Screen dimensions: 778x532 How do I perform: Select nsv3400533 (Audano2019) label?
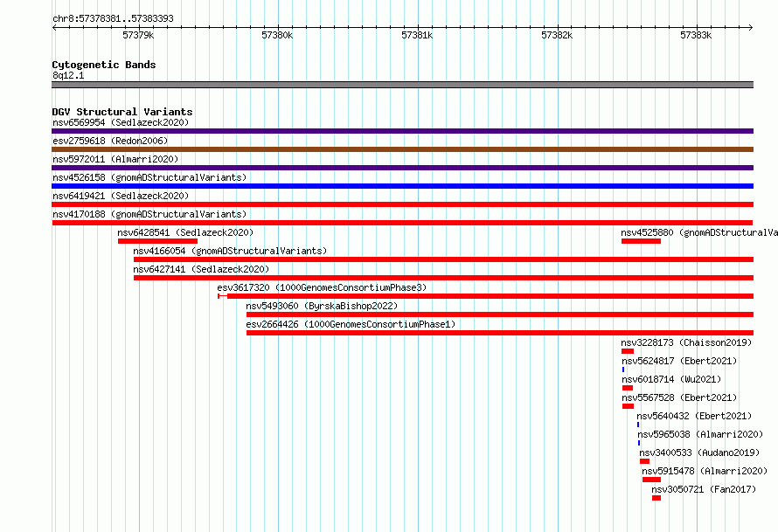[699, 453]
